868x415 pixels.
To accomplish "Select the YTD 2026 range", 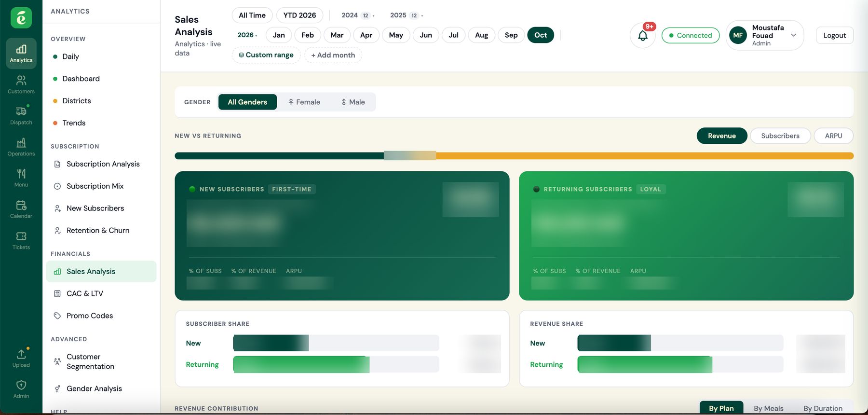I will point(299,15).
